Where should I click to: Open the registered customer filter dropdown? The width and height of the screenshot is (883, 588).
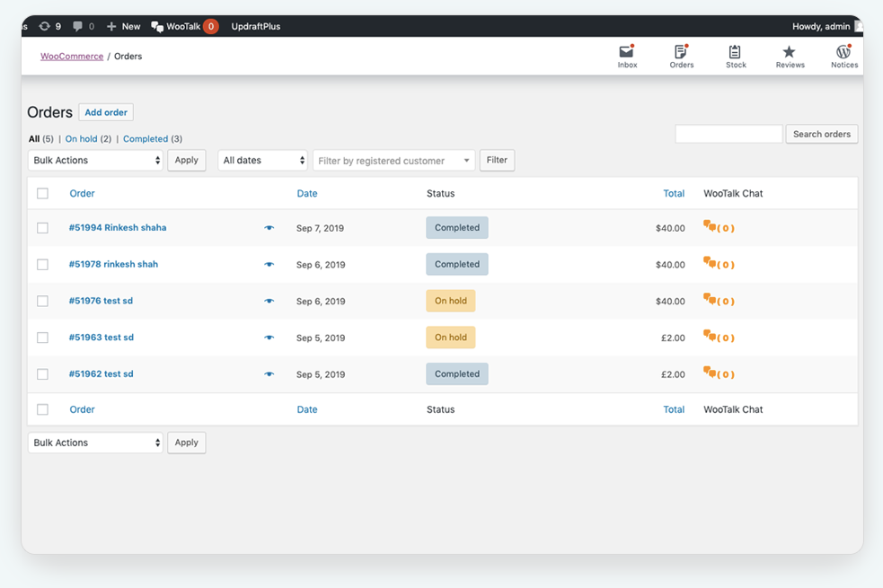tap(393, 160)
